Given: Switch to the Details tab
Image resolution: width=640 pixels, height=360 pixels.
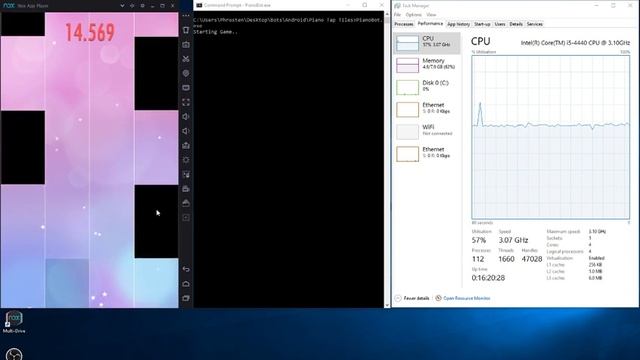Looking at the screenshot, I should tap(516, 24).
